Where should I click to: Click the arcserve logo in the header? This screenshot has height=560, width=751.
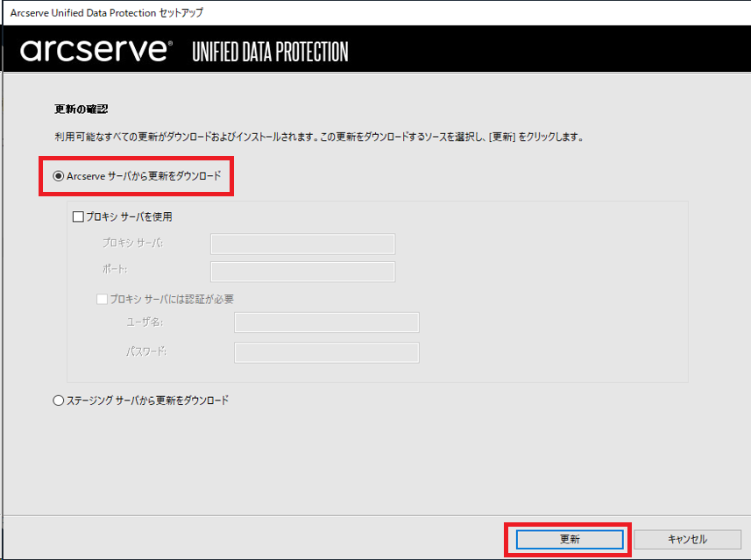[96, 51]
